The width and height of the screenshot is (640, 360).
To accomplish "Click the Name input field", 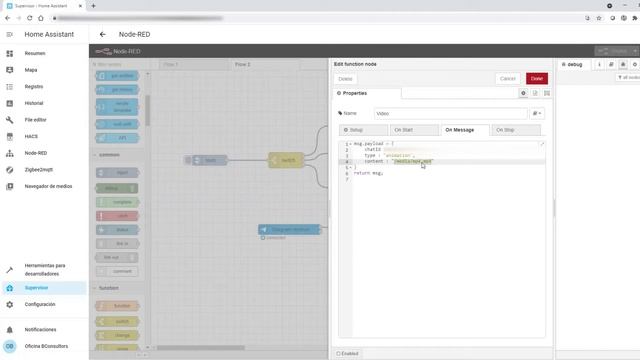I will coord(451,113).
